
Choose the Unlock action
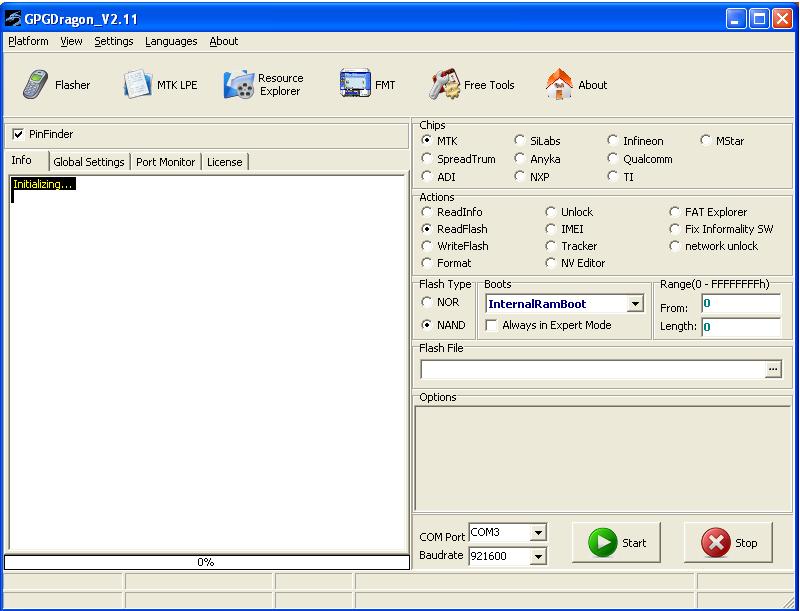coord(551,211)
